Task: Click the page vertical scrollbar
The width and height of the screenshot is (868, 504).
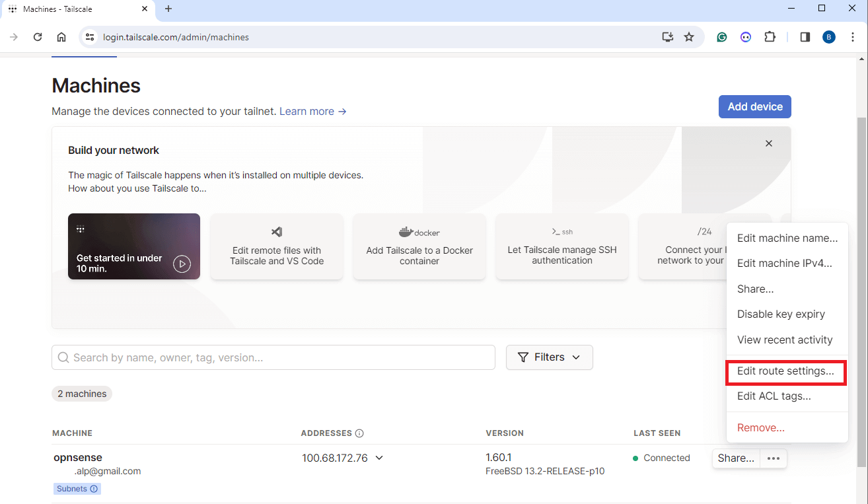Action: [862, 291]
